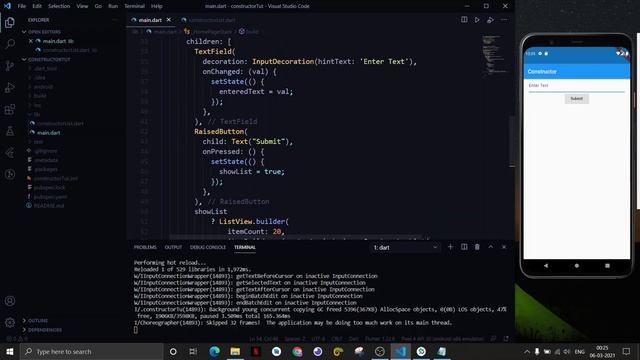Open Explorer panel ellipsis menu
The width and height of the screenshot is (640, 360).
point(115,20)
